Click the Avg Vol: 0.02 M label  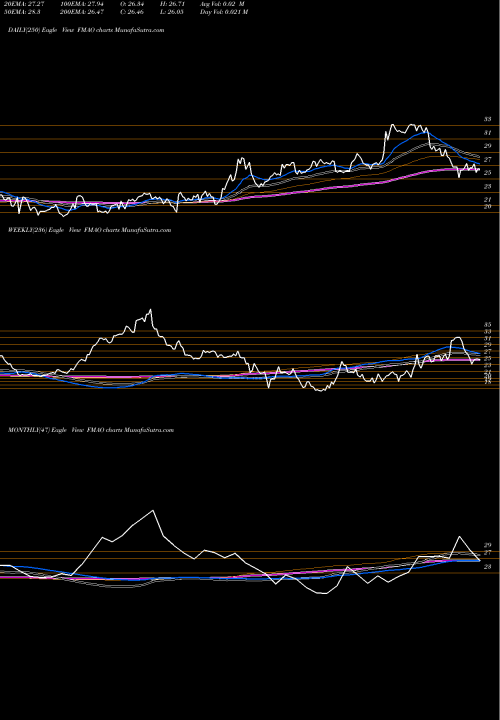(222, 4)
